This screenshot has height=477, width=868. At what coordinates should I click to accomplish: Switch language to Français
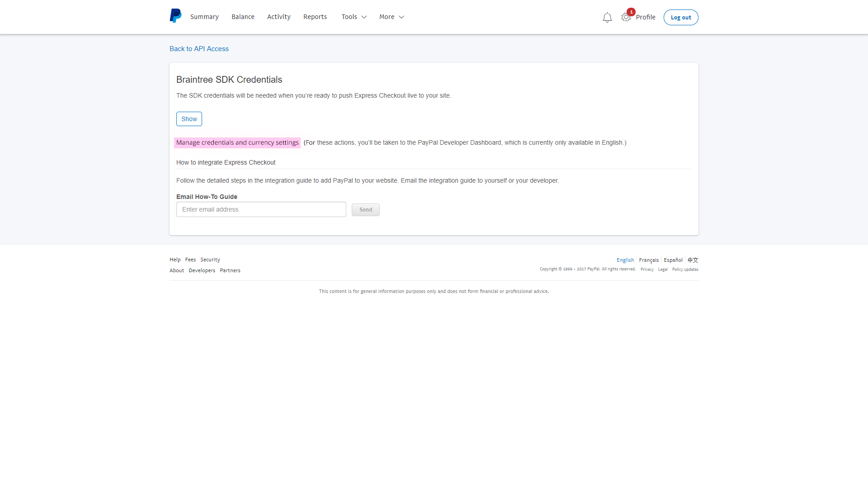tap(649, 260)
